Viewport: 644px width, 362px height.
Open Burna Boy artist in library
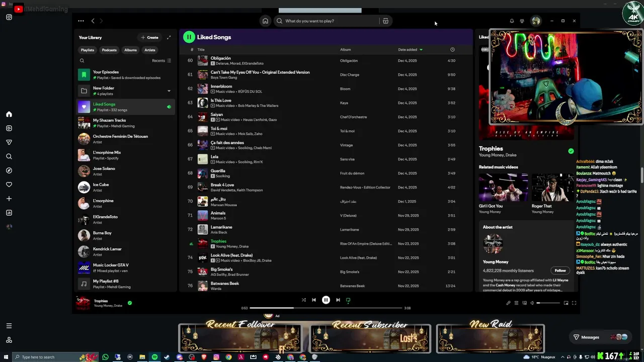point(126,236)
